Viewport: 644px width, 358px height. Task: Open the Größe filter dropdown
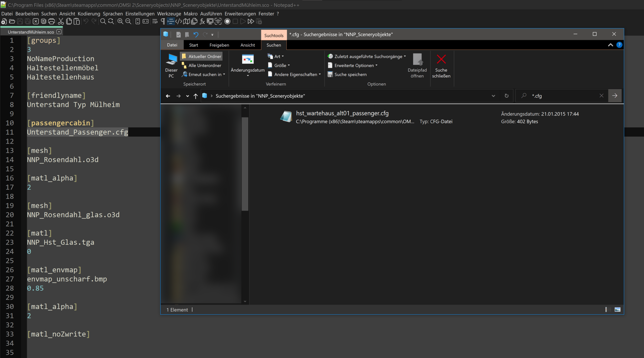click(x=279, y=65)
